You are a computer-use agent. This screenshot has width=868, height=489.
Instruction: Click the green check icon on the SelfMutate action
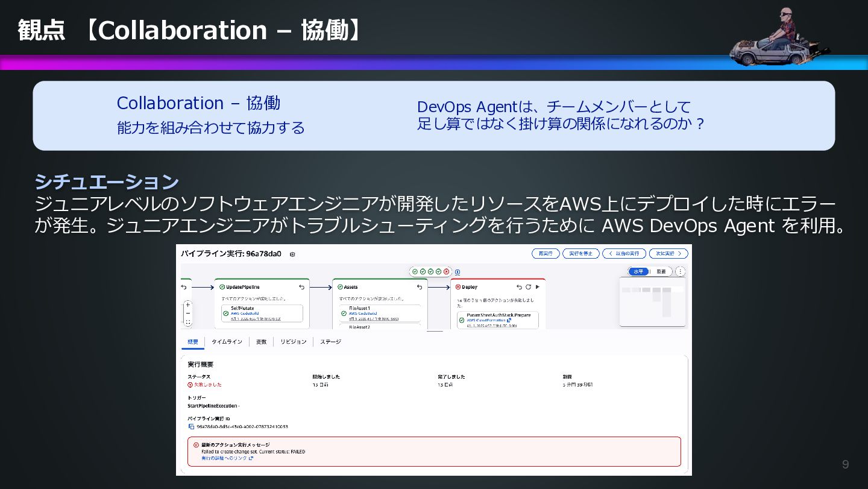226,313
